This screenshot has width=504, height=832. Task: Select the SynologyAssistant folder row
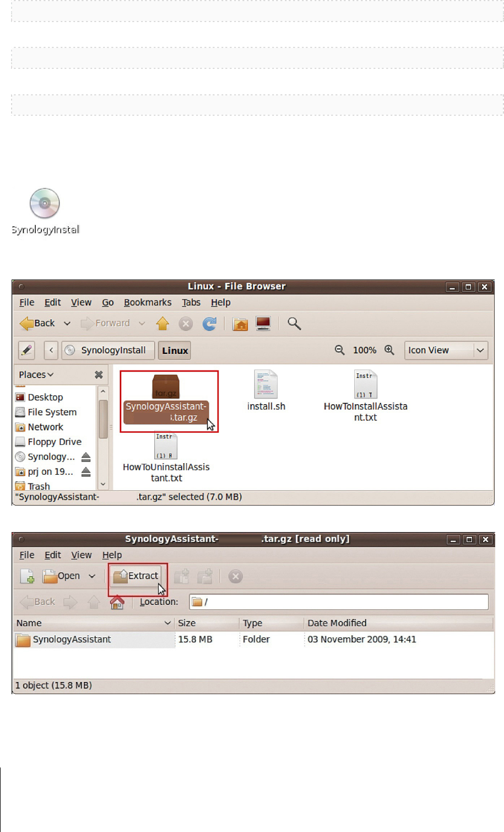point(253,640)
